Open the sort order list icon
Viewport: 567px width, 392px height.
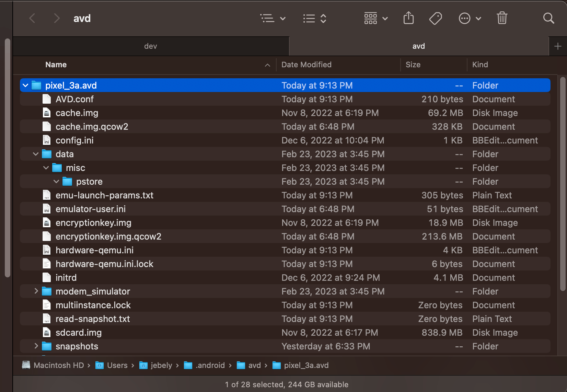click(315, 18)
